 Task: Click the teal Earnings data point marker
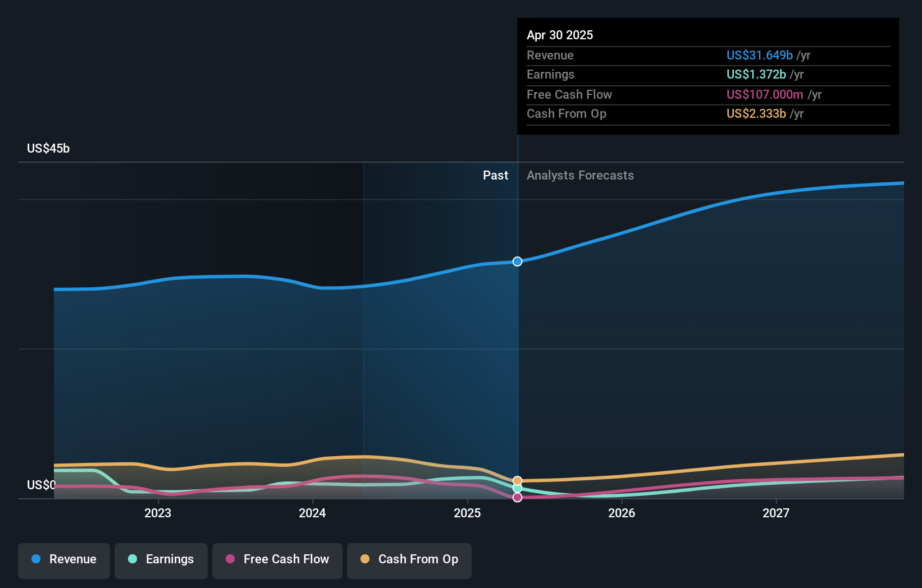tap(517, 489)
